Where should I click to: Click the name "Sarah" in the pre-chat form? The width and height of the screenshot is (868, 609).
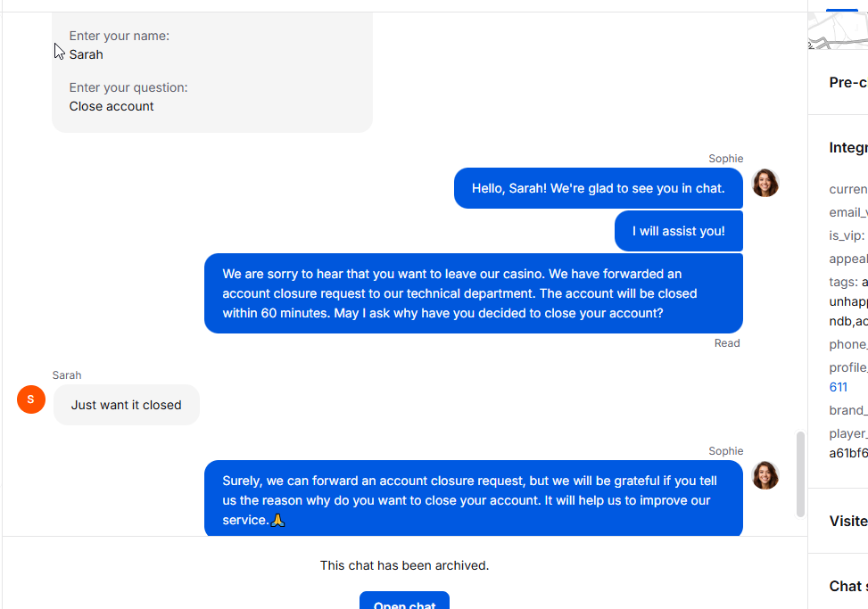86,54
